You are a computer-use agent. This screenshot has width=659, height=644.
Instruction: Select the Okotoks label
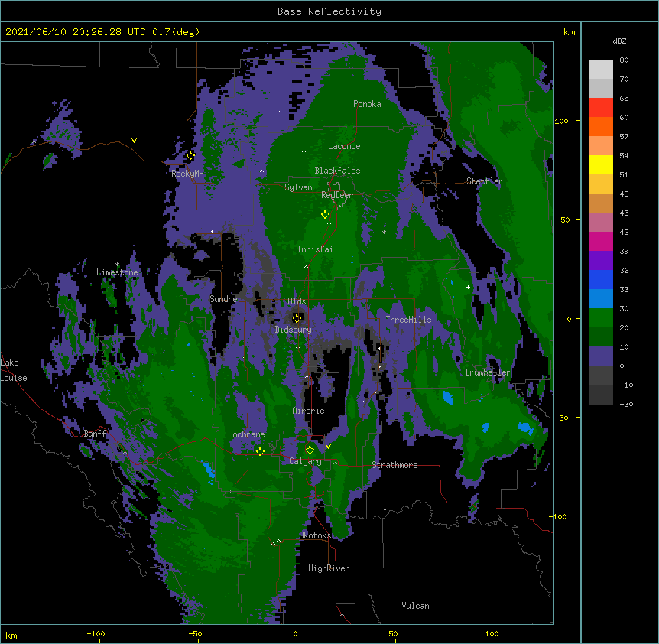[x=315, y=535]
